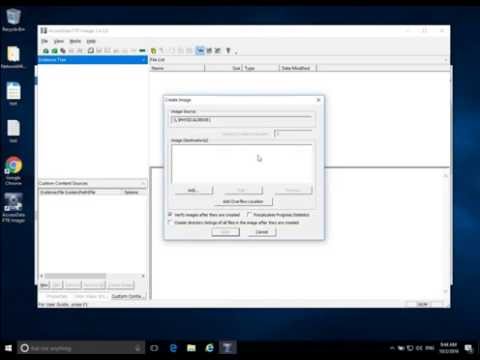Sort File List by Name column
This screenshot has height=360, width=480.
coord(177,68)
